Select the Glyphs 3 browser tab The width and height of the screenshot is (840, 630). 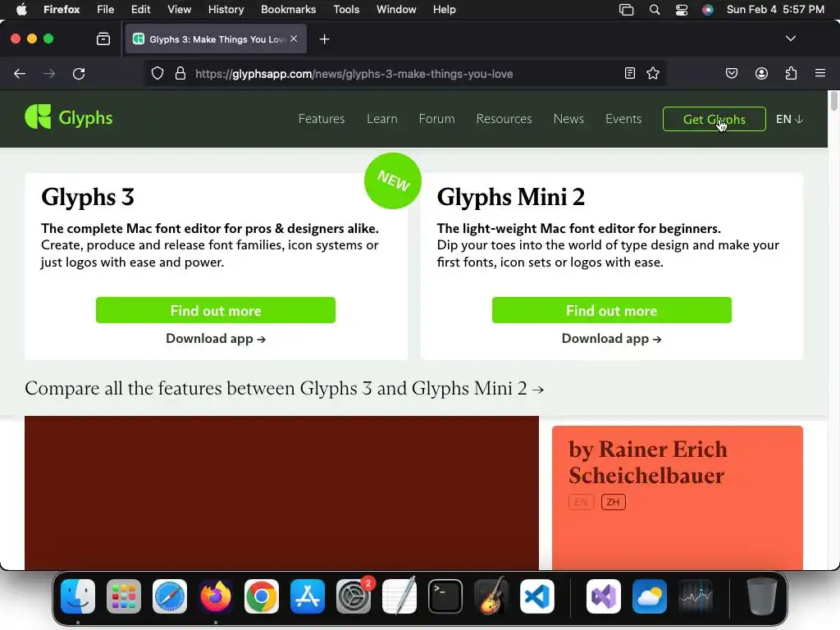tap(216, 39)
